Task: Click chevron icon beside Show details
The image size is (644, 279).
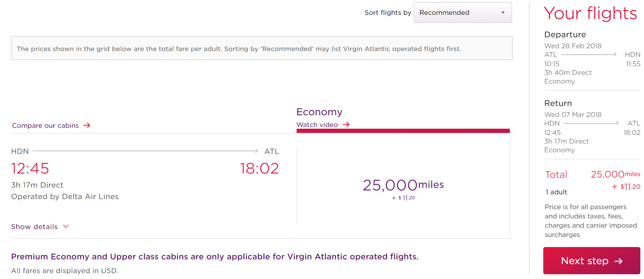Action: click(x=66, y=226)
